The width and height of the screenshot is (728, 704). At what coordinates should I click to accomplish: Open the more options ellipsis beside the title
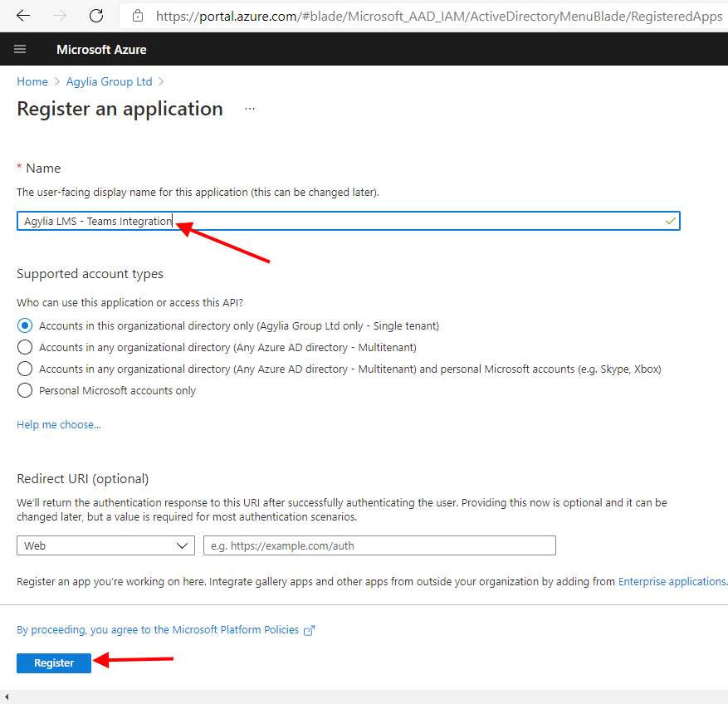(250, 109)
